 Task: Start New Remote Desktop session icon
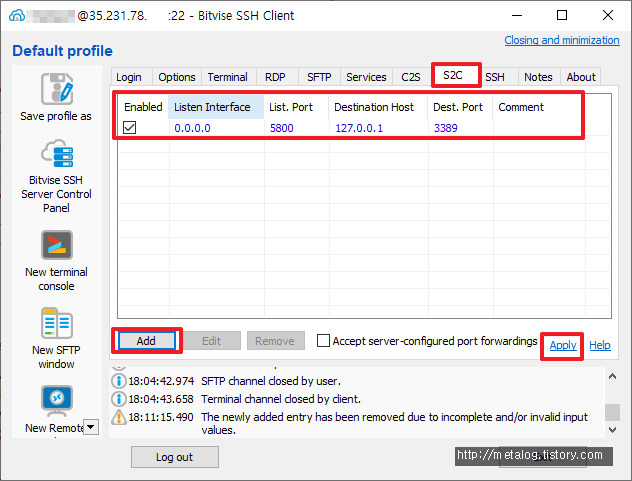pyautogui.click(x=57, y=401)
